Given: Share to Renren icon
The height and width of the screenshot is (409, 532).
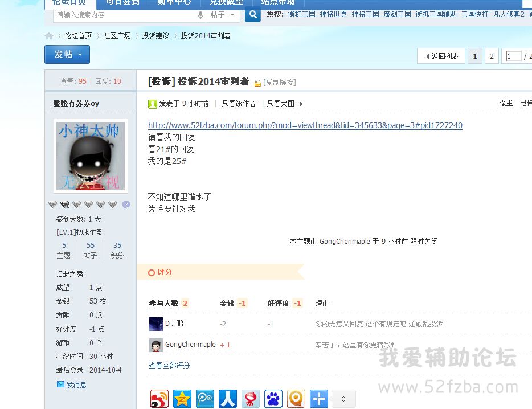Looking at the screenshot, I should (x=228, y=399).
